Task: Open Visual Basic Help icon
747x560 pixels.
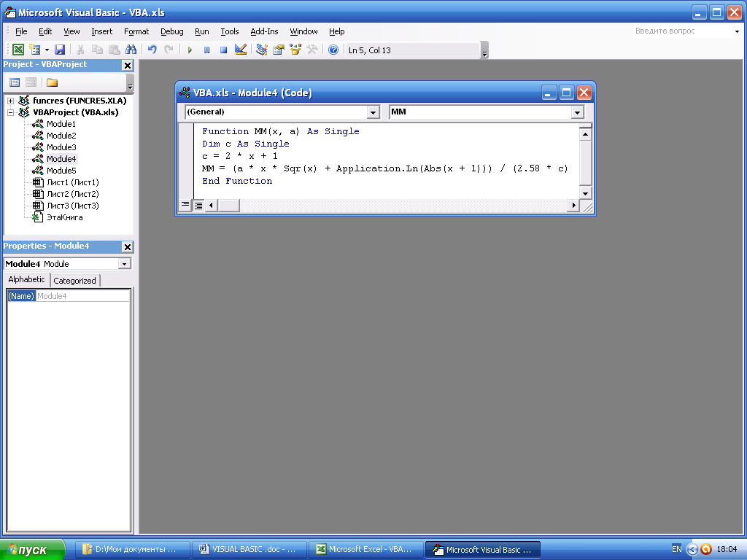Action: (x=333, y=50)
